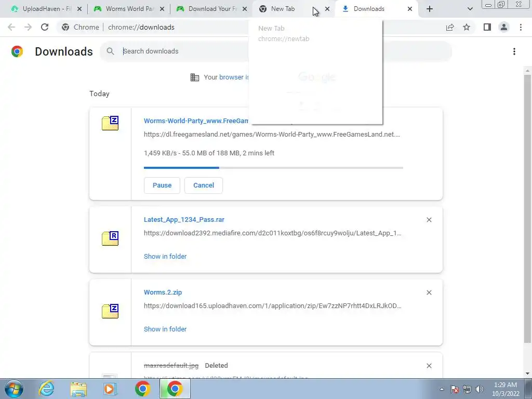This screenshot has height=399, width=532.
Task: Remove maxresdefault.jpg entry from list
Action: pos(429,366)
